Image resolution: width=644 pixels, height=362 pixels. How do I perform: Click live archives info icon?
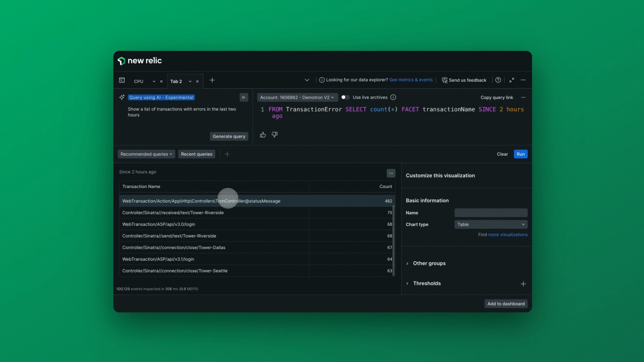(x=393, y=98)
